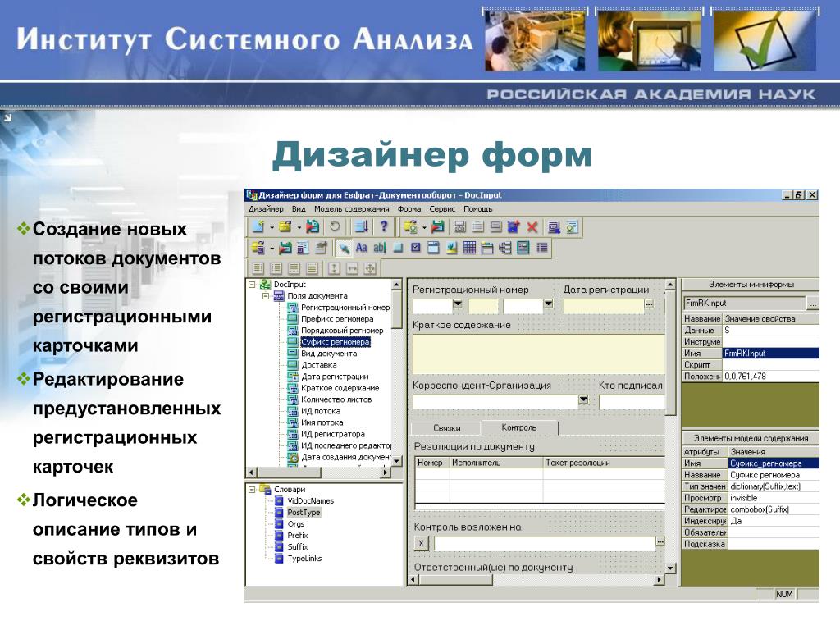This screenshot has width=840, height=630.
Task: Open the Сервис menu
Action: [x=442, y=209]
